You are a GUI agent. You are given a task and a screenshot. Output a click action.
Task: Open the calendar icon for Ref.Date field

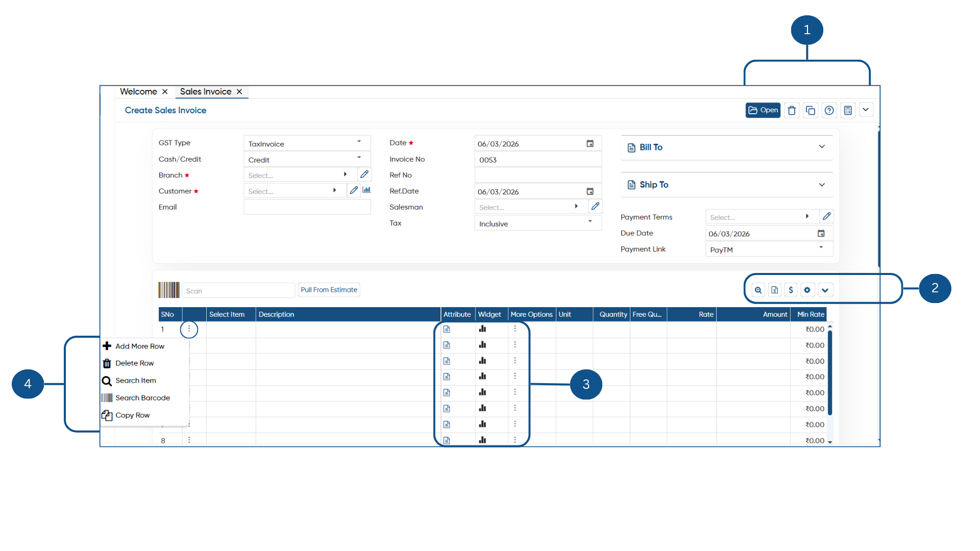[590, 191]
